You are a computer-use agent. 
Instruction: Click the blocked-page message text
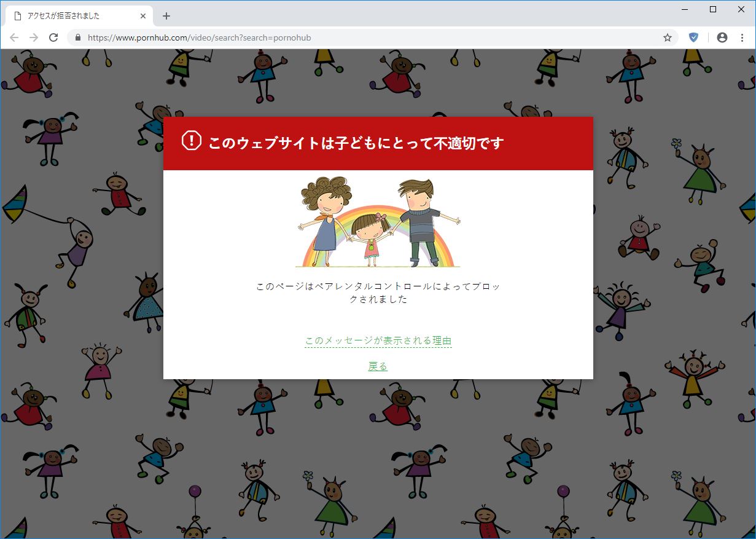click(x=378, y=293)
